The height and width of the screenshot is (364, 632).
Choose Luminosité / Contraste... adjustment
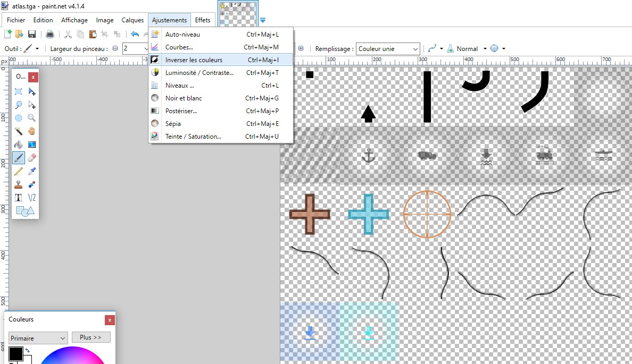coord(220,73)
